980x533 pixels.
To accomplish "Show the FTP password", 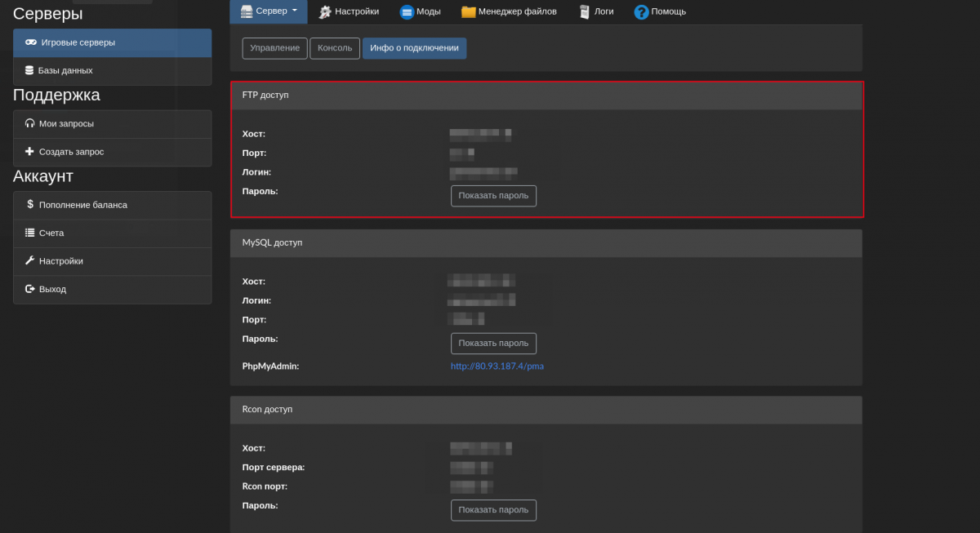I will [493, 196].
